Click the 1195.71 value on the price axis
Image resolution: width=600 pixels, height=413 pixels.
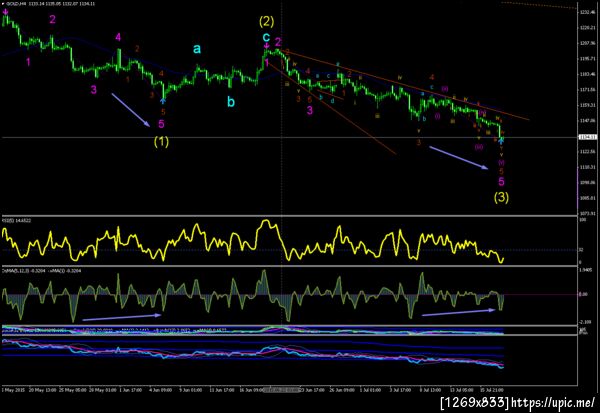pyautogui.click(x=587, y=59)
